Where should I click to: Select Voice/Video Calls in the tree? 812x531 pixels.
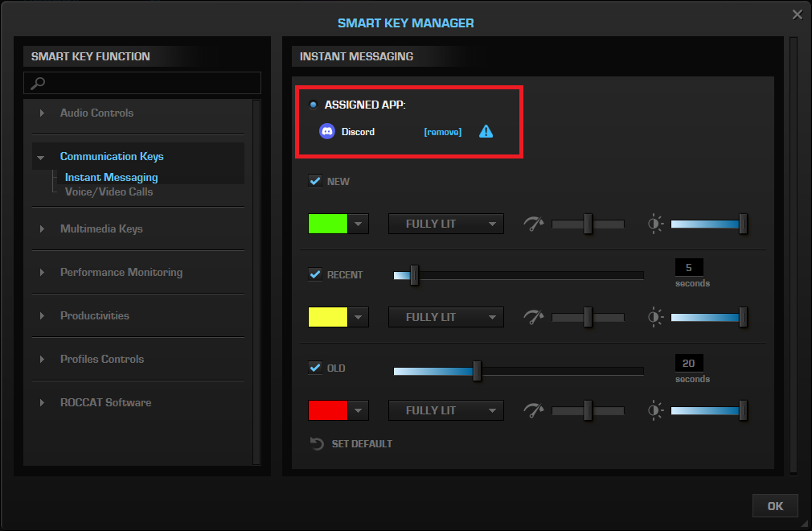pos(109,191)
